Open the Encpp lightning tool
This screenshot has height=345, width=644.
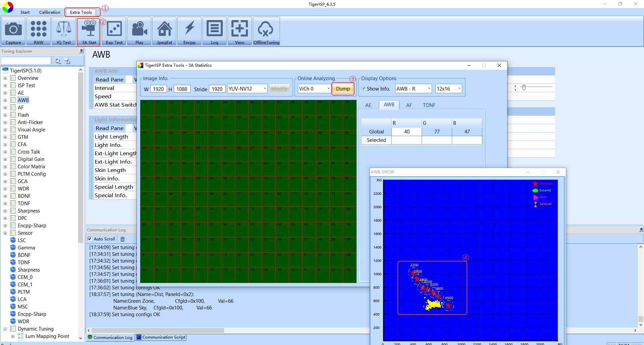pyautogui.click(x=190, y=31)
